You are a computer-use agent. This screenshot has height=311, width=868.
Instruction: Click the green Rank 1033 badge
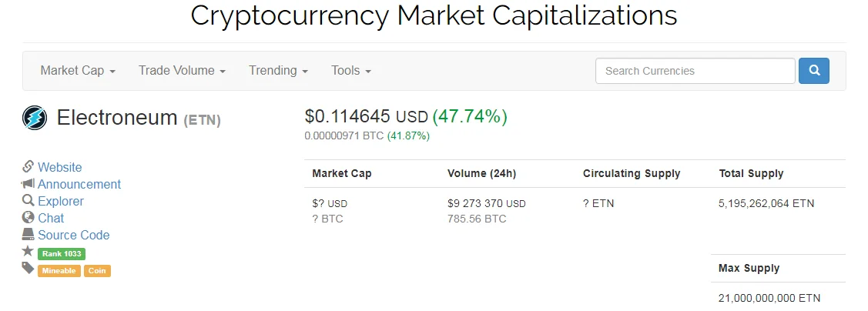coord(62,254)
